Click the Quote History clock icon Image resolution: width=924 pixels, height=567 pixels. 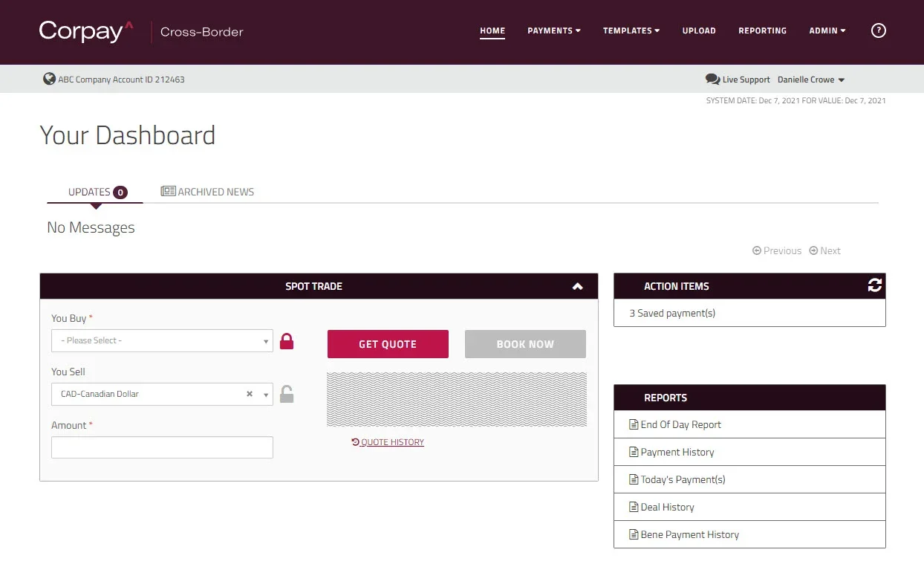(356, 442)
